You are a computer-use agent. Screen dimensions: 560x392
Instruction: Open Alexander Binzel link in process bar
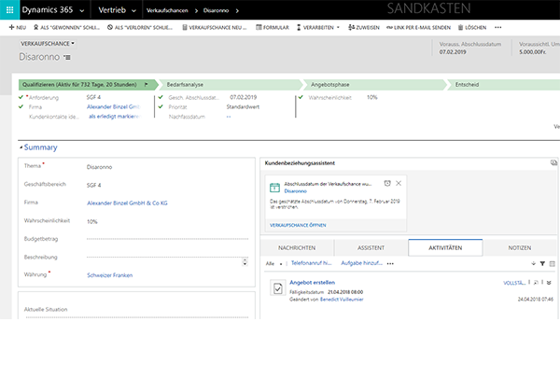tap(113, 106)
